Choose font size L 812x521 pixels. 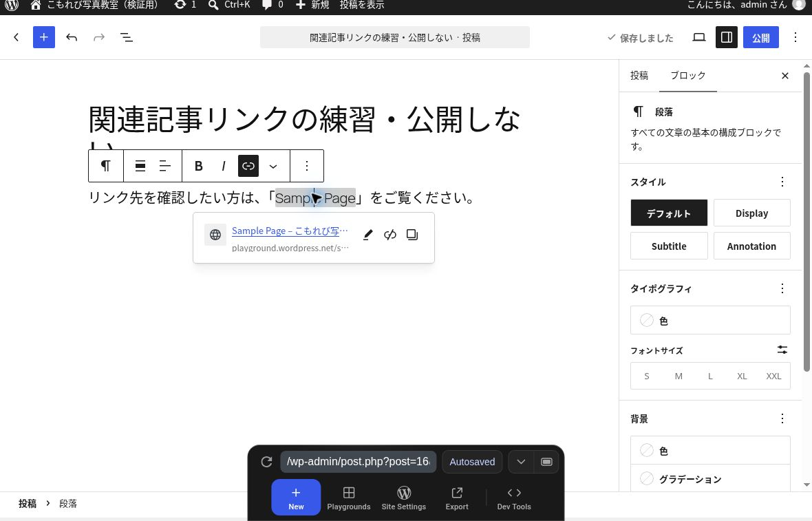pos(710,376)
